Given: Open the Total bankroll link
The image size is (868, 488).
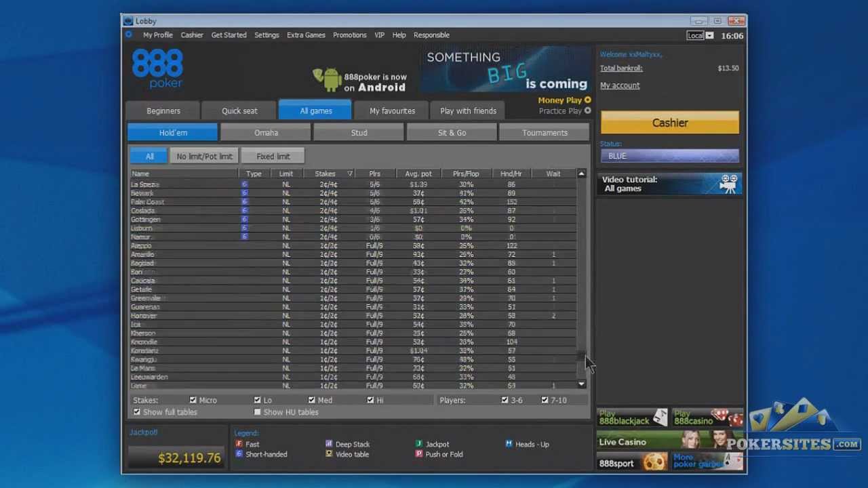Looking at the screenshot, I should click(621, 68).
